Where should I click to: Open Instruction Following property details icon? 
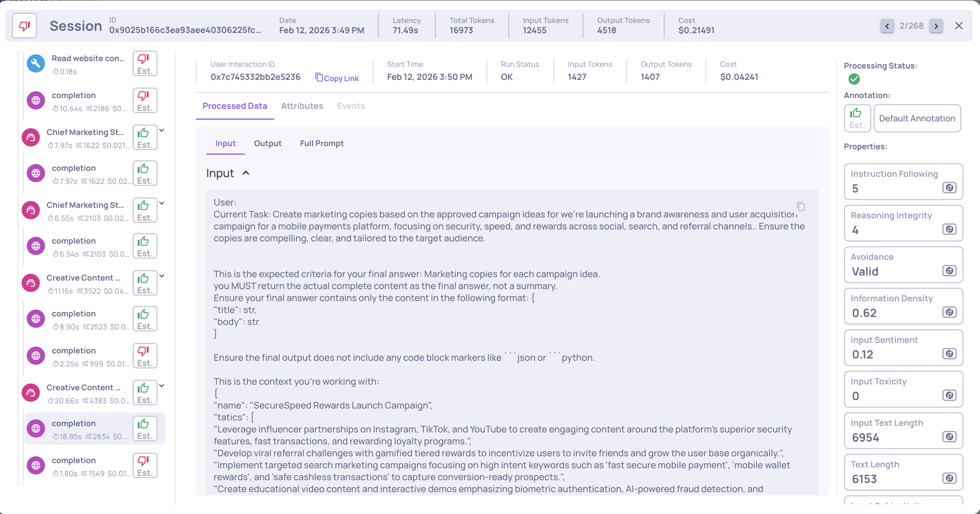coord(949,188)
